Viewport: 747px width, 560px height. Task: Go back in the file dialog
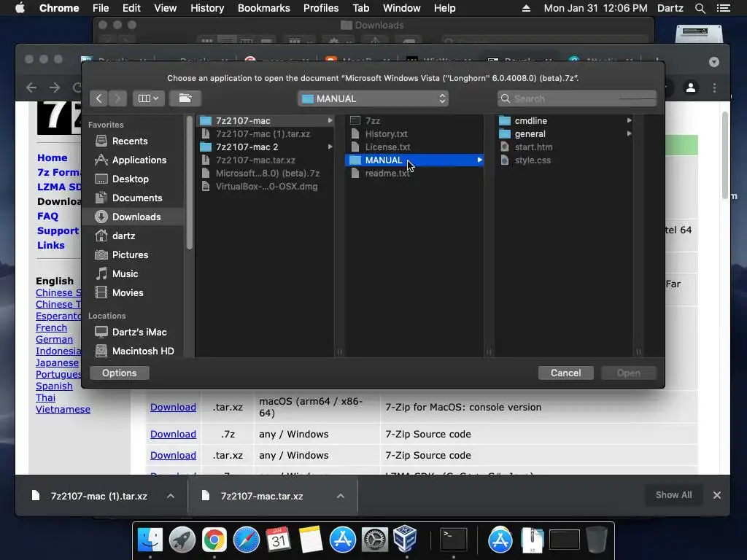pyautogui.click(x=98, y=98)
